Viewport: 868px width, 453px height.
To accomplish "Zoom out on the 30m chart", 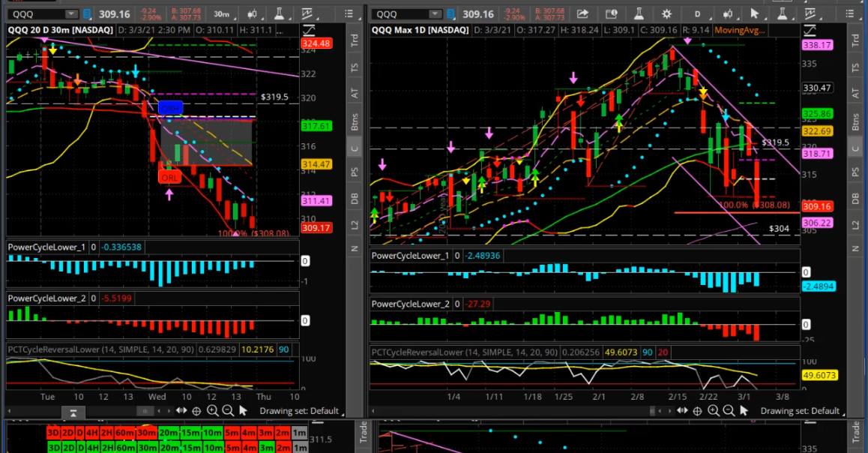I will 228,411.
